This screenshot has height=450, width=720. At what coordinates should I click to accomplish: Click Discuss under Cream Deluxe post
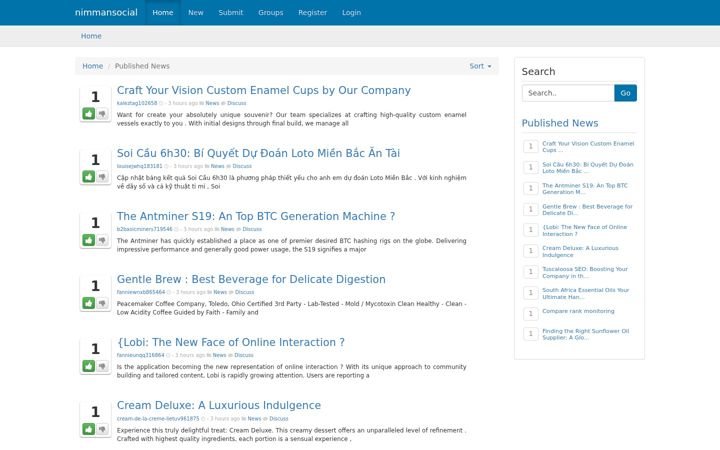(279, 418)
